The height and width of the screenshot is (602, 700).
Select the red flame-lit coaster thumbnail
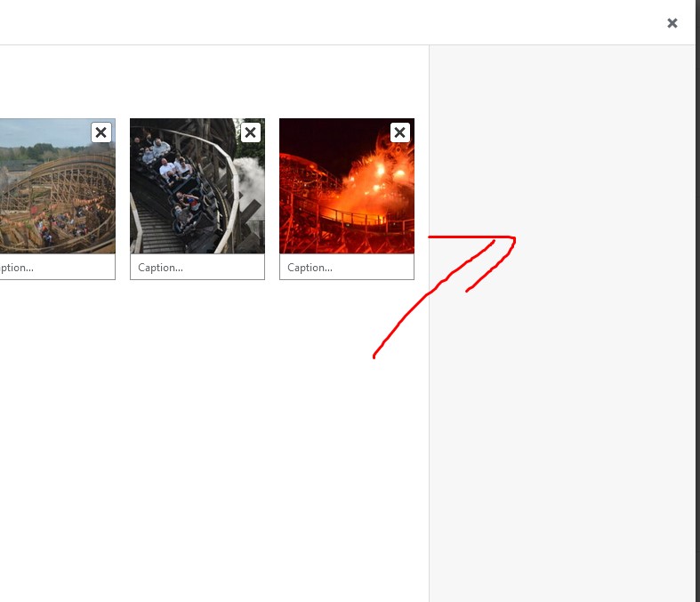(x=347, y=186)
